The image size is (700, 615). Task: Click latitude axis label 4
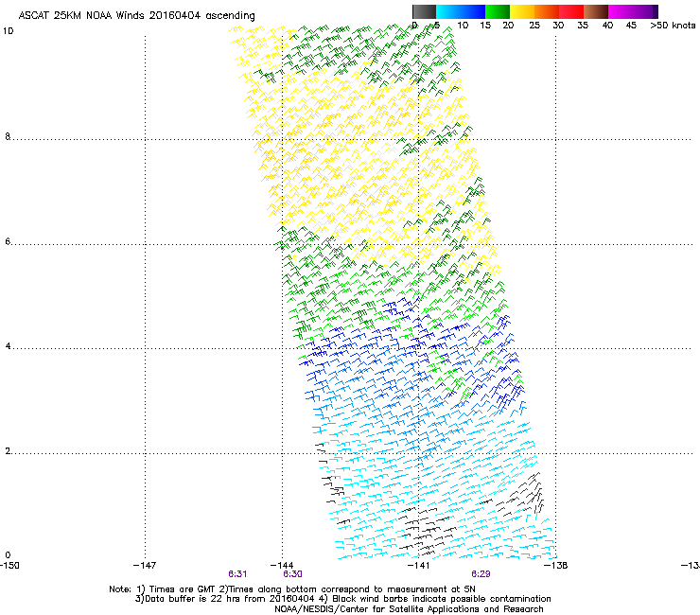click(x=8, y=346)
